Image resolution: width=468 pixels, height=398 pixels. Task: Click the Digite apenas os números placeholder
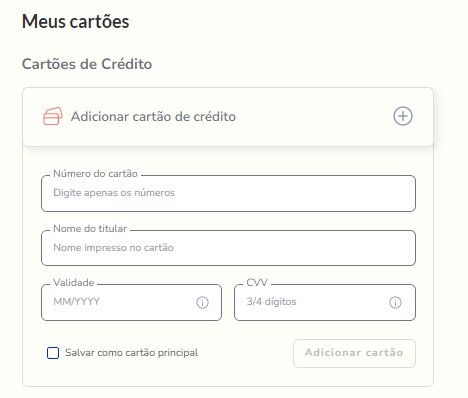114,193
